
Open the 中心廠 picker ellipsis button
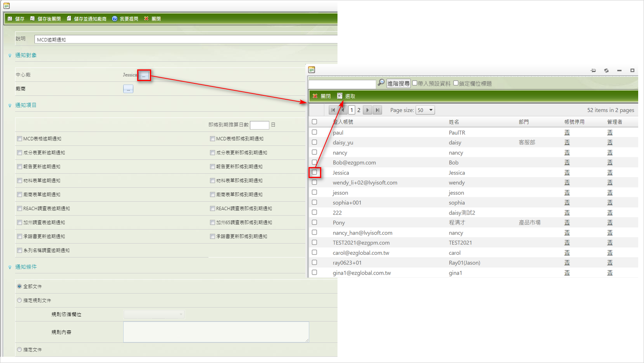pyautogui.click(x=144, y=75)
